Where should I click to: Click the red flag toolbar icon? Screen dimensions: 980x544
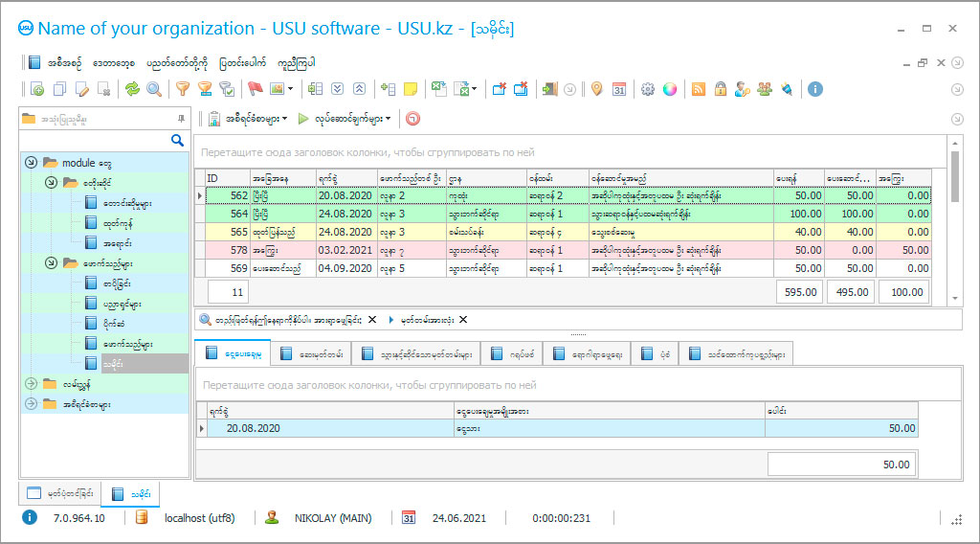tap(255, 89)
